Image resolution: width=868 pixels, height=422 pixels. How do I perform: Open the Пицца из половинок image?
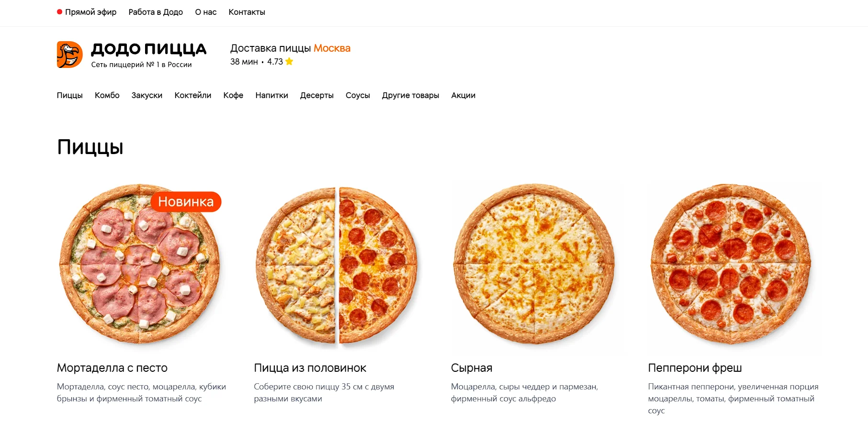(x=337, y=264)
